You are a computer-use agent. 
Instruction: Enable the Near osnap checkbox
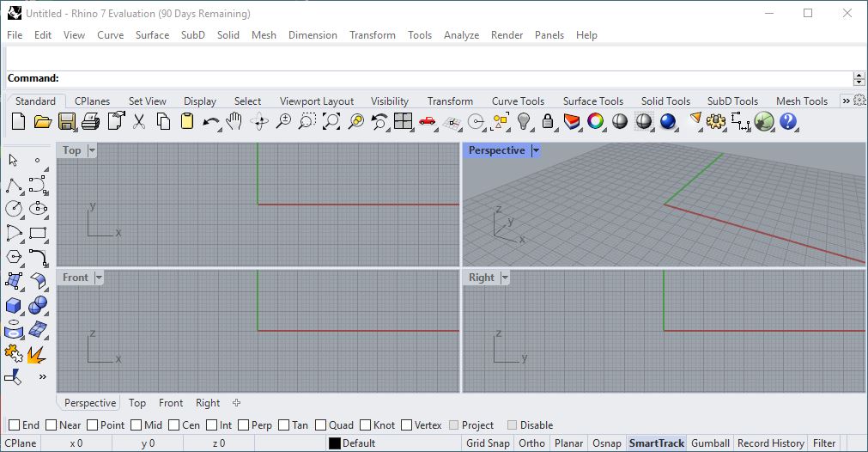click(51, 425)
